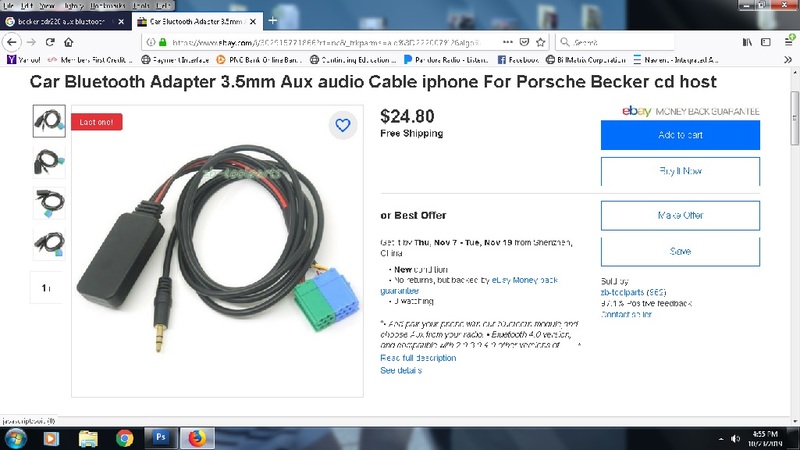
Task: Open a new tab with plus button
Action: click(272, 21)
